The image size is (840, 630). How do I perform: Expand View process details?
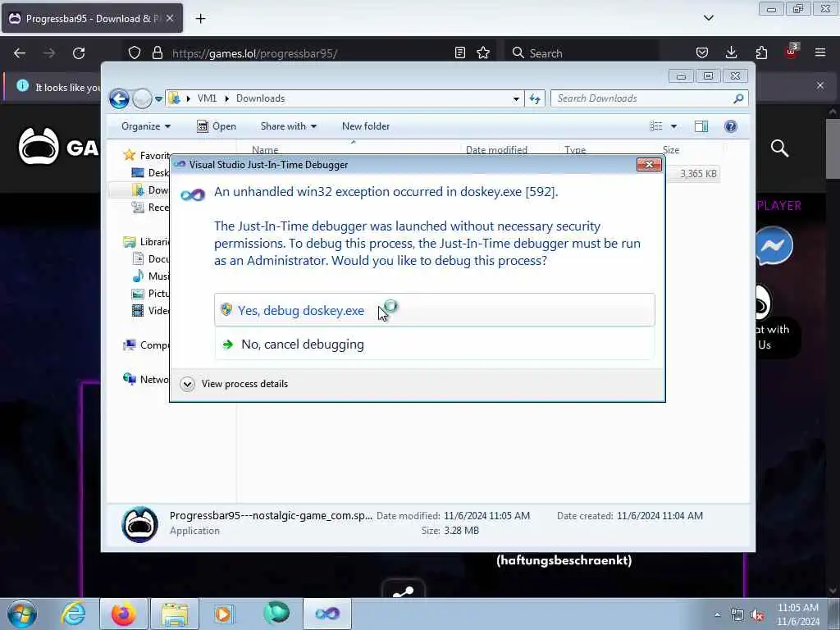[x=235, y=384]
